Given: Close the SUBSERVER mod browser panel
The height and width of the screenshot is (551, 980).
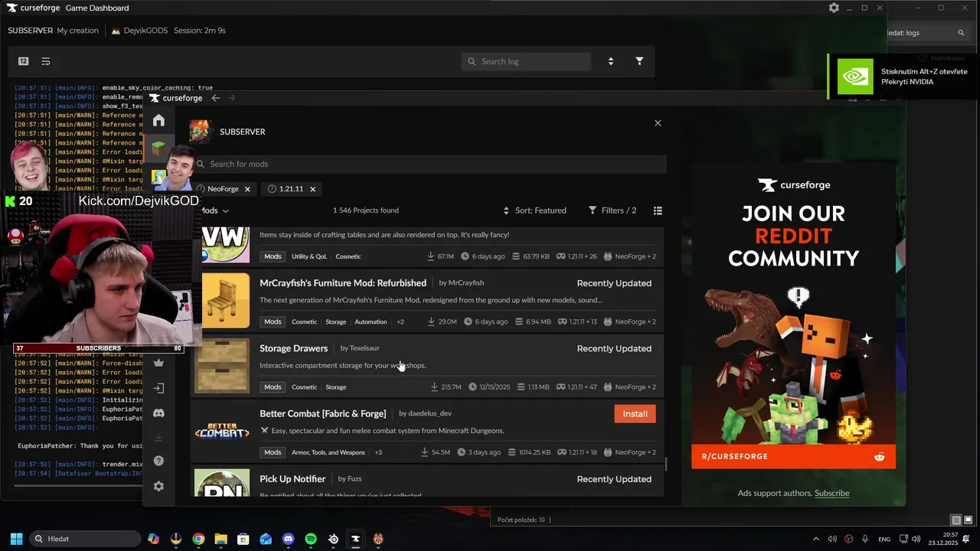Looking at the screenshot, I should (658, 122).
